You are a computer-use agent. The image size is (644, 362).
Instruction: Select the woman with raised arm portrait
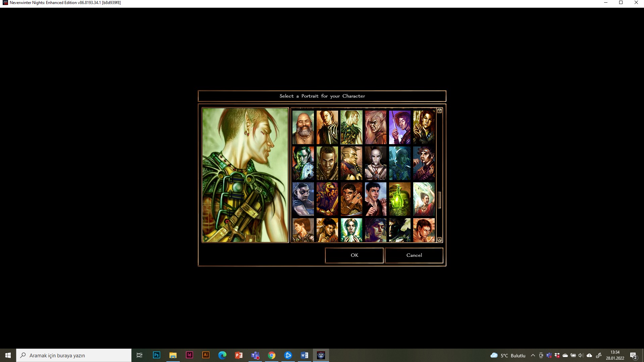point(424,199)
